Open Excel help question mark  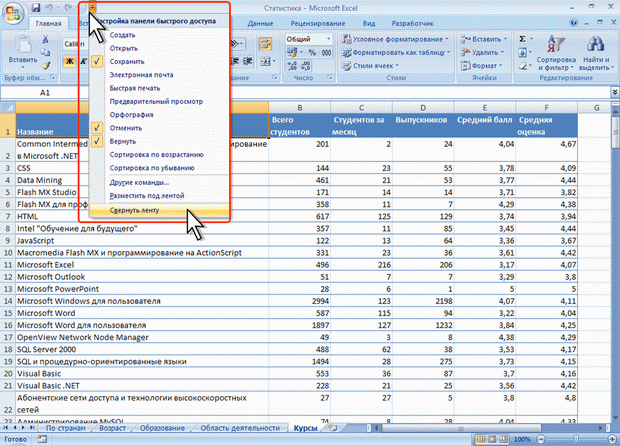tap(573, 23)
